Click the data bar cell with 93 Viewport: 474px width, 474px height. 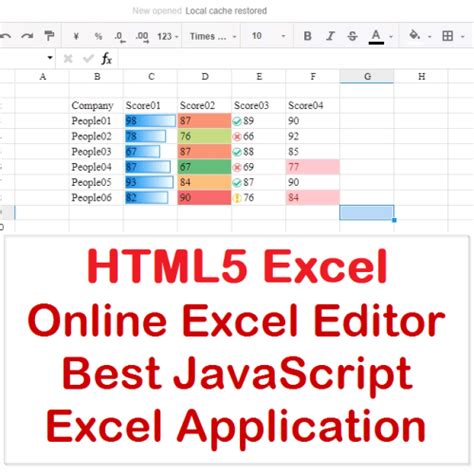click(x=150, y=182)
